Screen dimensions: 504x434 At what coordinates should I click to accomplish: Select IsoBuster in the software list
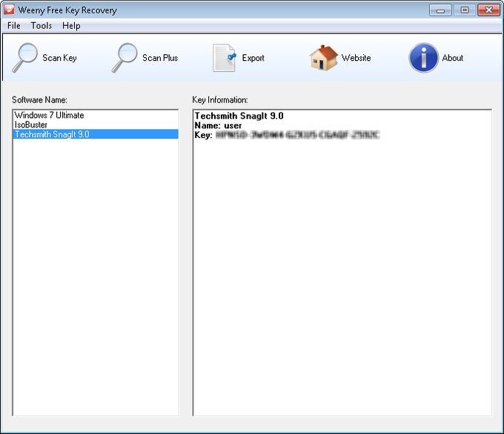coord(96,125)
